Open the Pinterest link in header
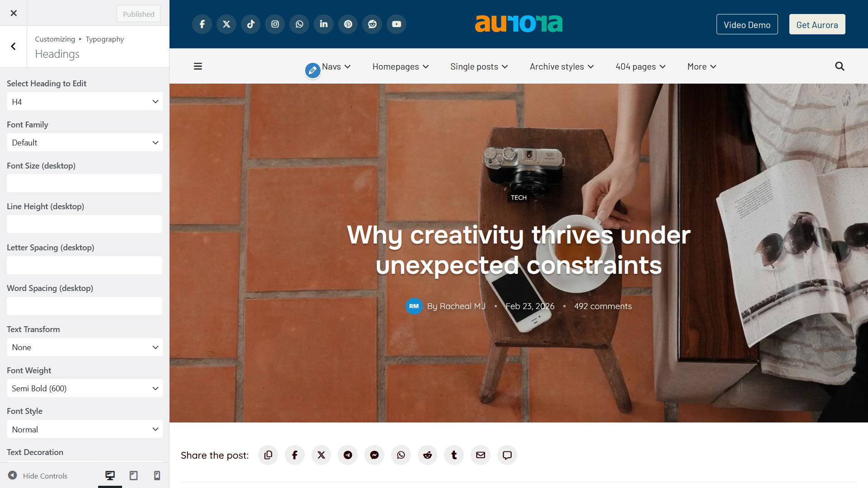Image resolution: width=868 pixels, height=488 pixels. [x=348, y=24]
